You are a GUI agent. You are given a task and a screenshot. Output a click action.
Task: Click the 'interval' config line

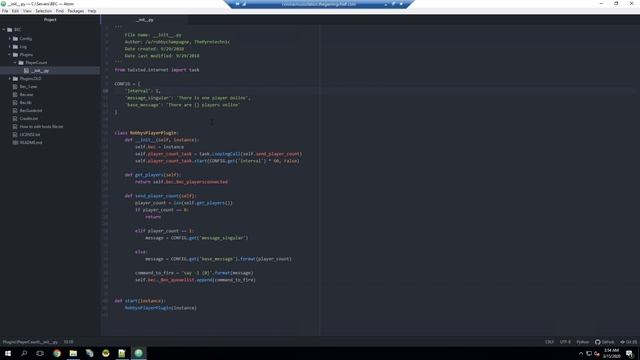(x=143, y=91)
